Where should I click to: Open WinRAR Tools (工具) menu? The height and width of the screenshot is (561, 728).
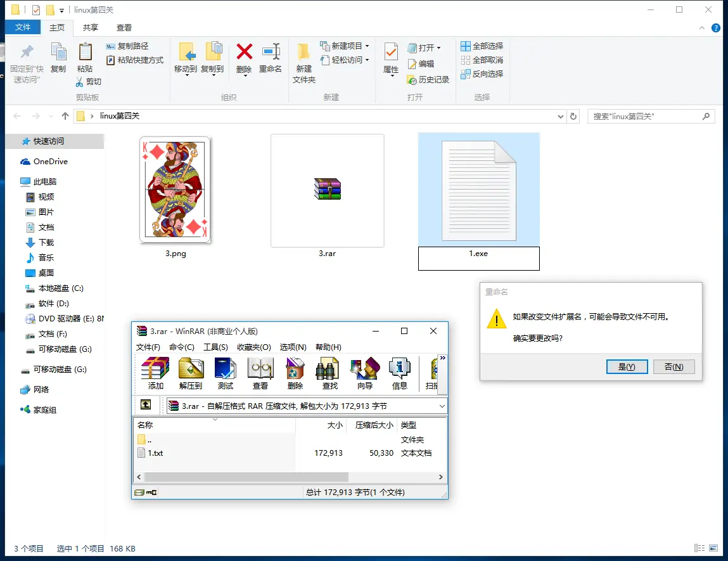(x=215, y=347)
